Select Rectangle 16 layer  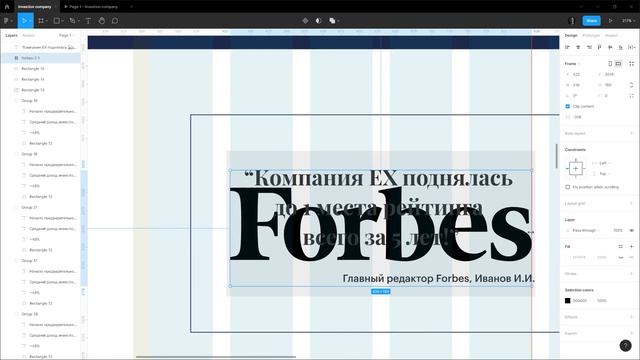[40, 69]
